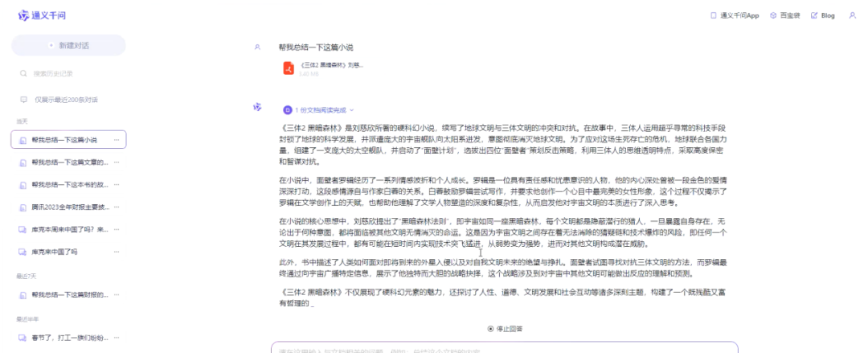The image size is (868, 353).
Task: Open the user profile icon
Action: 852,15
